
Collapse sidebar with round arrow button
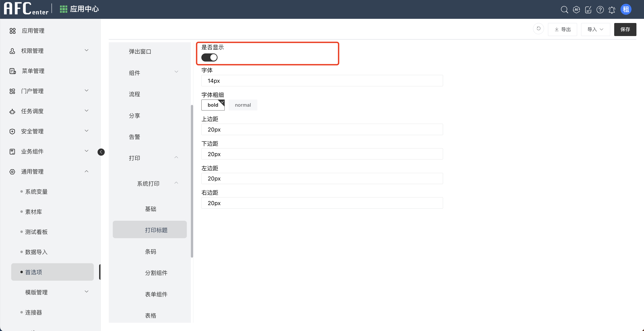(x=101, y=152)
